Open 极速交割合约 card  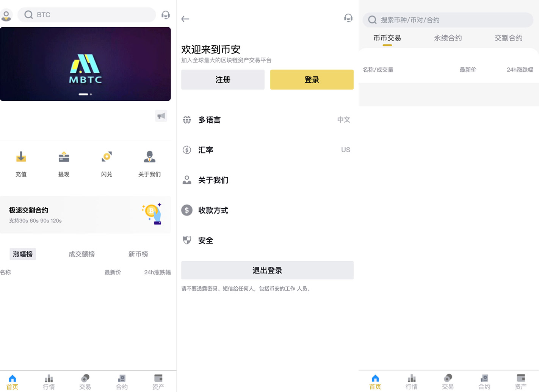tap(85, 215)
